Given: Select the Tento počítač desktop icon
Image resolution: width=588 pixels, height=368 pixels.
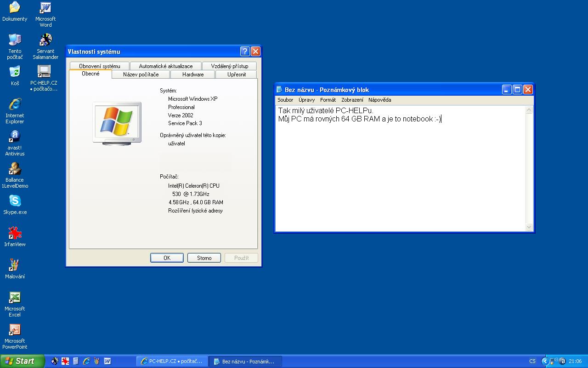Looking at the screenshot, I should tap(15, 47).
